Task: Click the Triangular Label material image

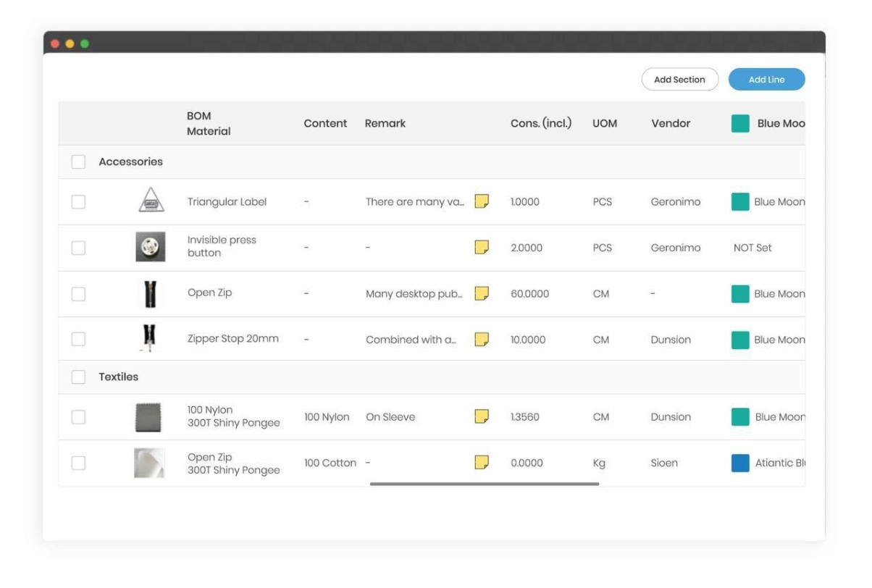Action: (x=151, y=201)
